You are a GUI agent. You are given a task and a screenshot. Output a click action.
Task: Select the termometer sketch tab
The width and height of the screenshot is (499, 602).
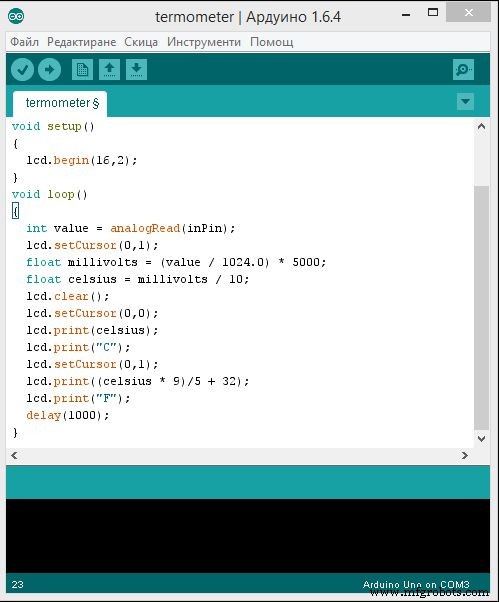(x=60, y=103)
